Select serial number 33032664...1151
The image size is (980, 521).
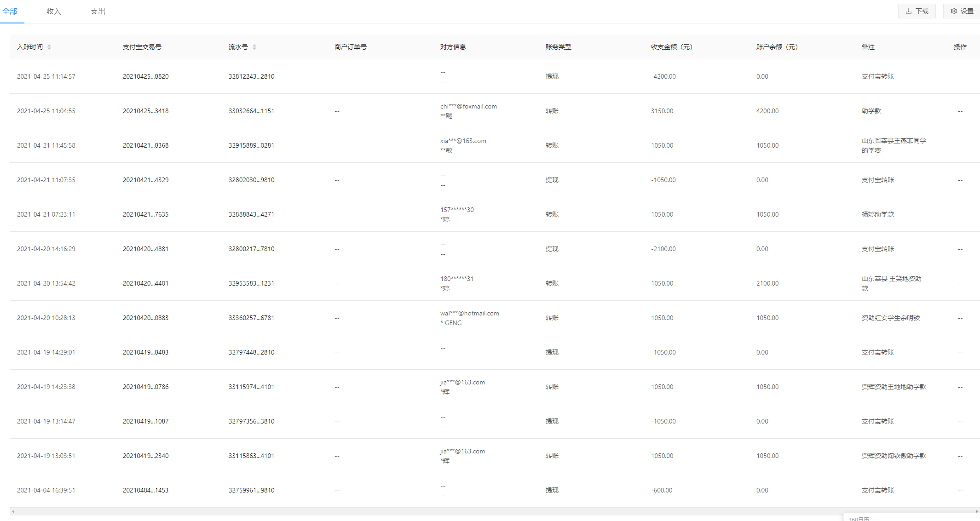tap(251, 111)
